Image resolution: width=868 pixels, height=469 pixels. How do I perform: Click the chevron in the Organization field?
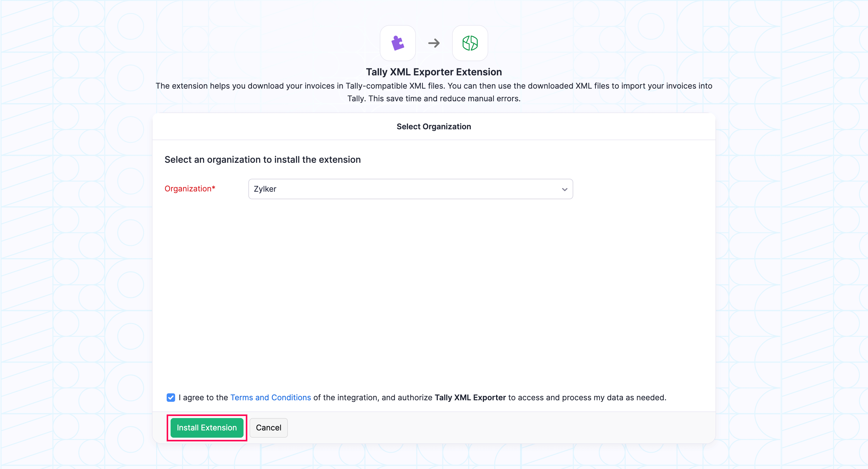coord(565,189)
